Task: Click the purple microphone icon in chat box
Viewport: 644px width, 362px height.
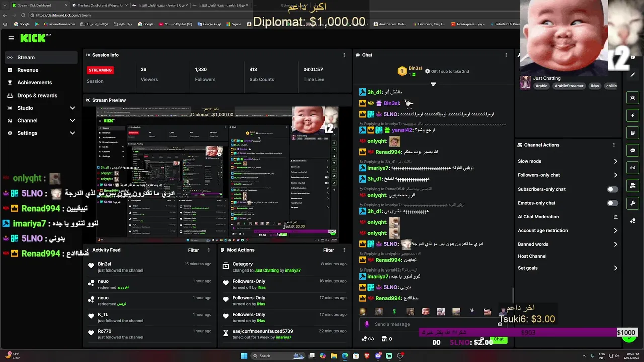Action: [x=367, y=324]
